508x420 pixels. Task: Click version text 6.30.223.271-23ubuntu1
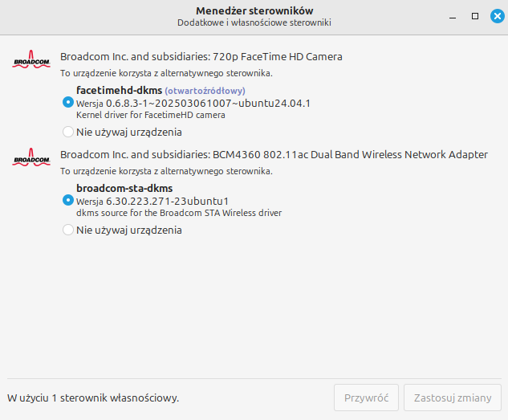click(167, 202)
